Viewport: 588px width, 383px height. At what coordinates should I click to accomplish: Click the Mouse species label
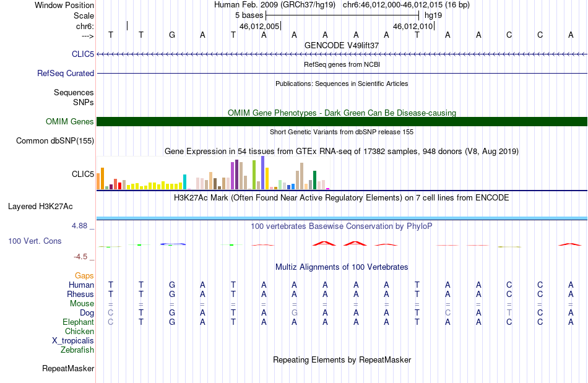click(x=82, y=304)
